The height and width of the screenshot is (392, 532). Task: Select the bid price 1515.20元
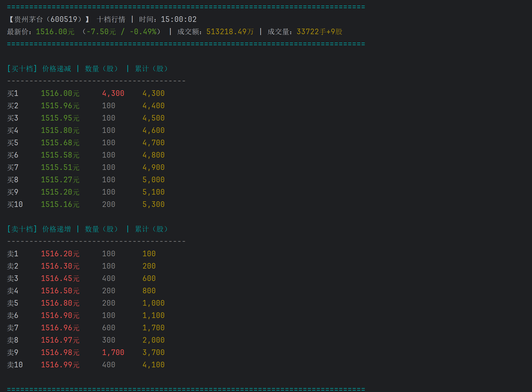(x=60, y=192)
